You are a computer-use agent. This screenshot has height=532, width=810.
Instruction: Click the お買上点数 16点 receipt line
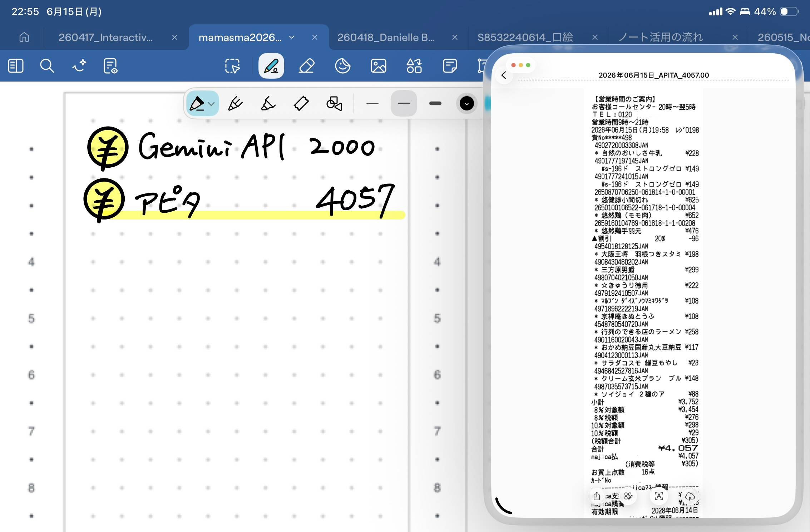[x=623, y=472]
